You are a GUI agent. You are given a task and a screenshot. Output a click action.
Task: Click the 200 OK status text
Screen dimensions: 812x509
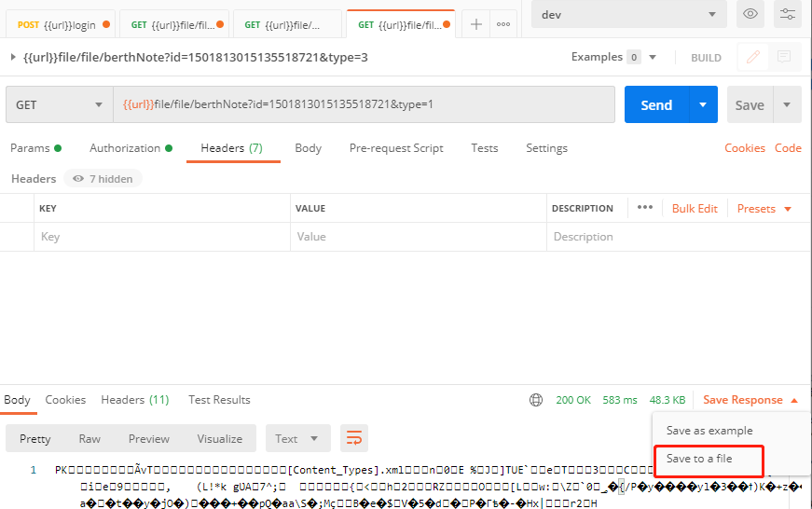click(572, 400)
